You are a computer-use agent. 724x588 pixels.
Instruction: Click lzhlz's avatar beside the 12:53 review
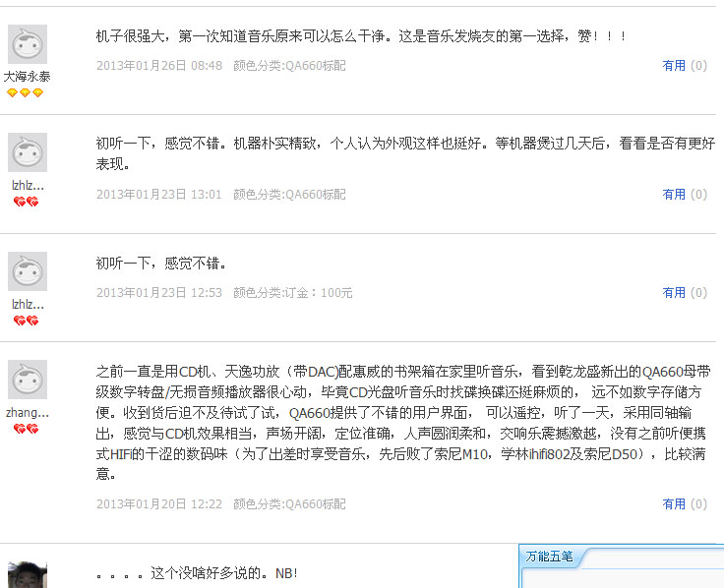pos(28,271)
